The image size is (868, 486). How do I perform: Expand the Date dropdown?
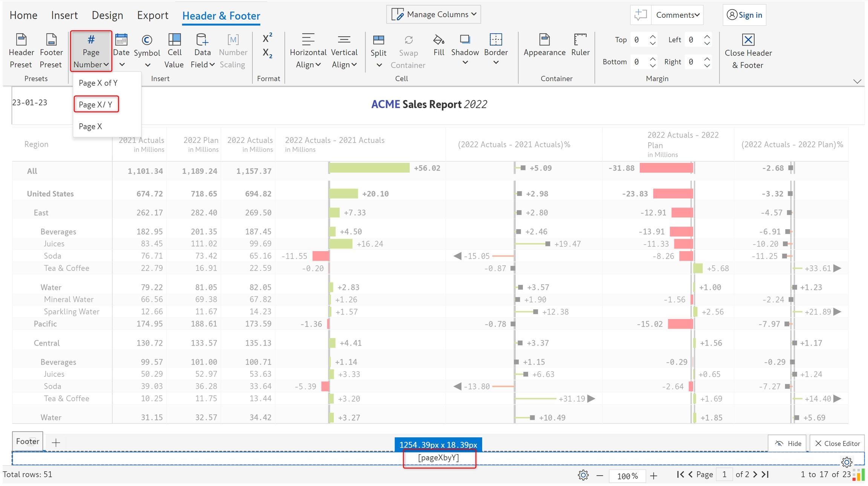click(x=122, y=64)
